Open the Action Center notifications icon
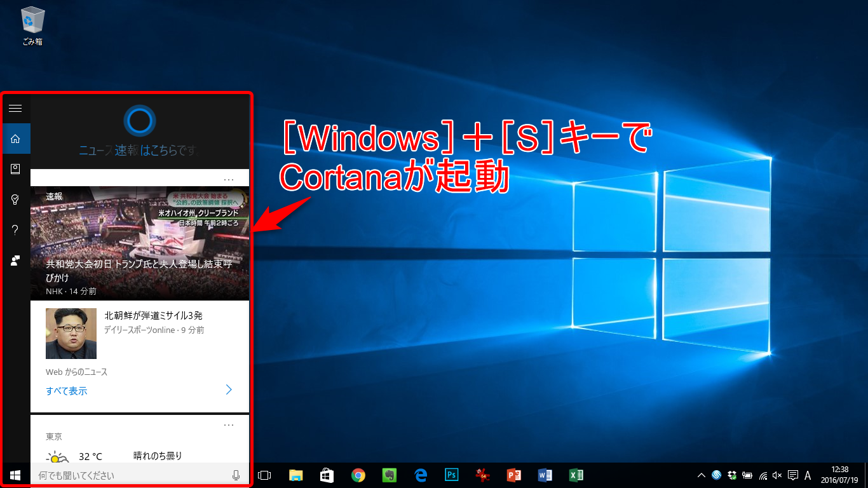This screenshot has width=868, height=488. click(793, 475)
